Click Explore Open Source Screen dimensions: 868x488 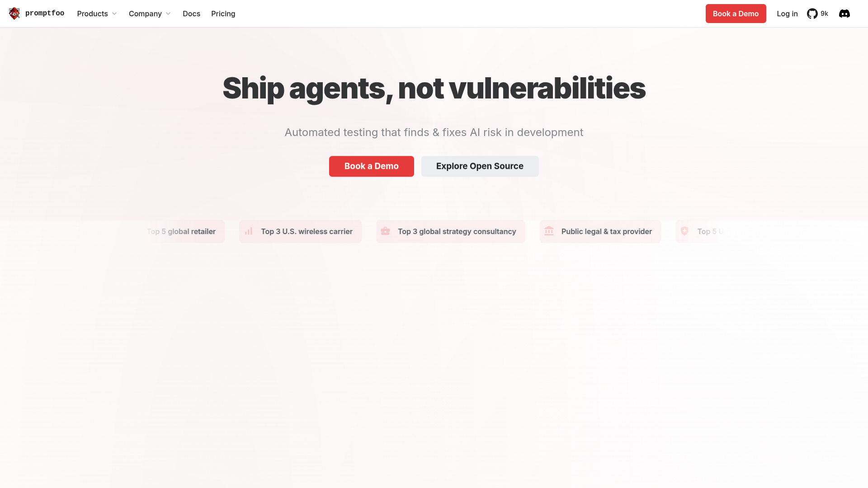click(480, 166)
